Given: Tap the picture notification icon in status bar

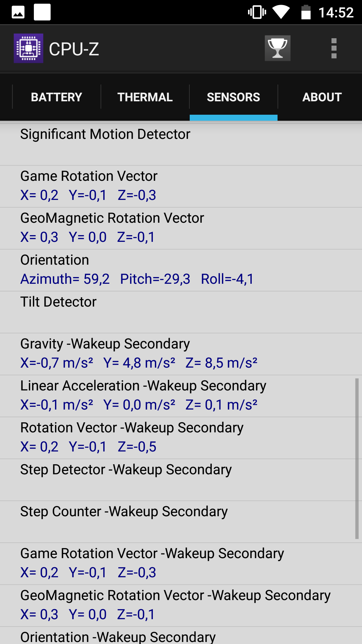Looking at the screenshot, I should 18,12.
